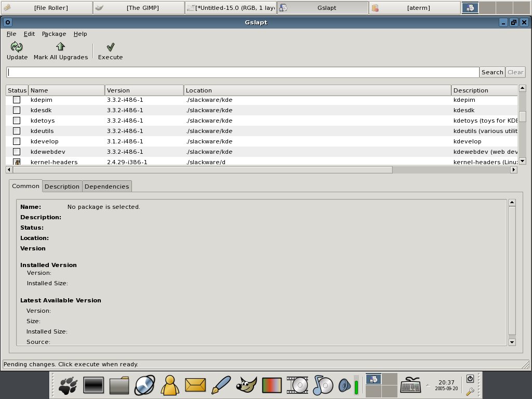Viewport: 532px width, 399px height.
Task: Click the Search button
Action: tap(493, 72)
